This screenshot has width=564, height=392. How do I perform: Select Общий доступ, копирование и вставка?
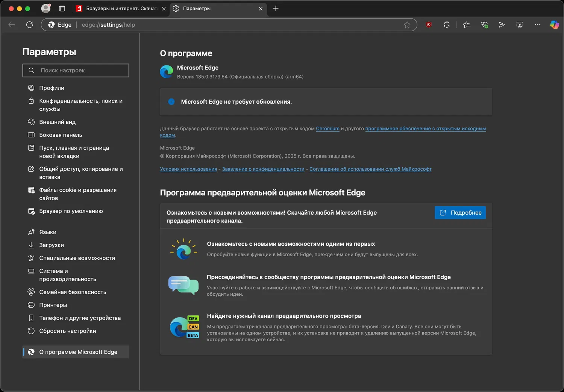[x=76, y=173]
